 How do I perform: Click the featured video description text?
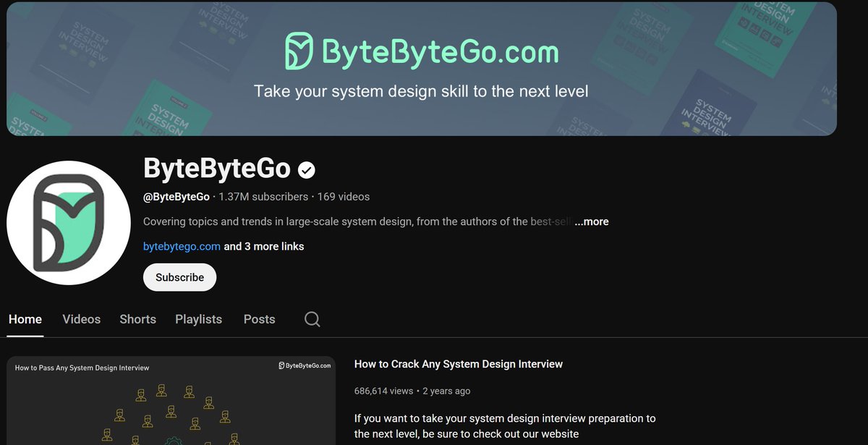pyautogui.click(x=505, y=426)
